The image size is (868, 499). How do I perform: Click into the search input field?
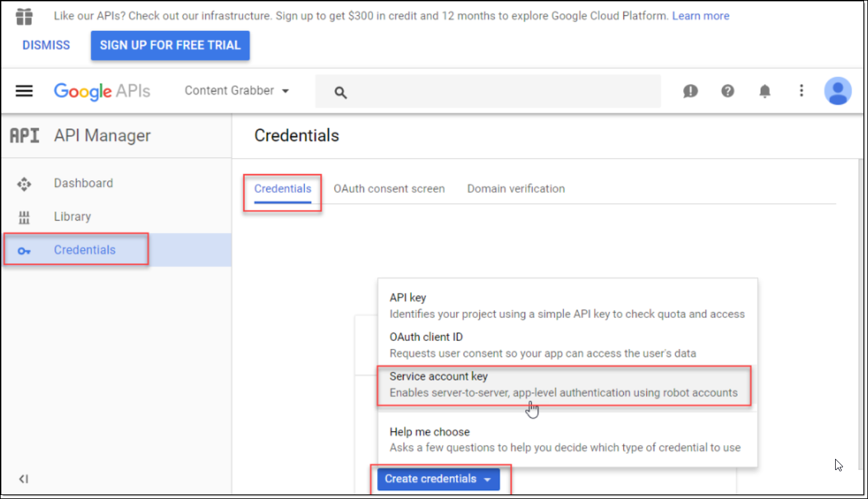[500, 92]
